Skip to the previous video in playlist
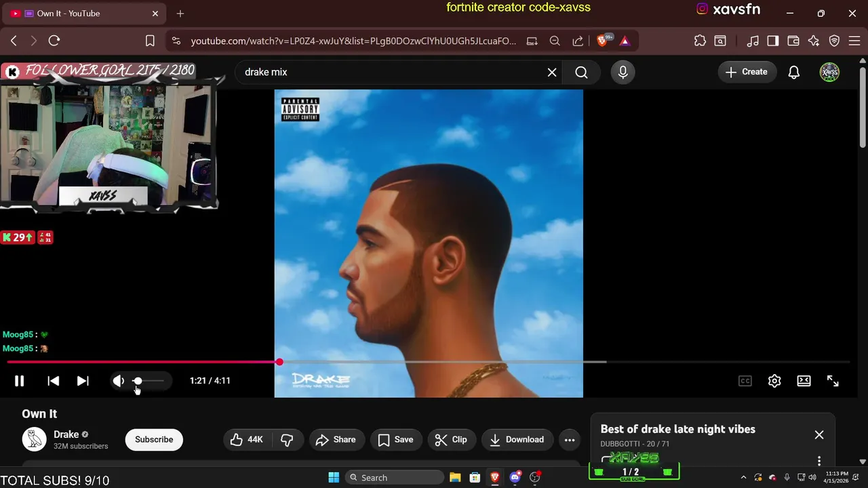The image size is (868, 488). pos(53,381)
